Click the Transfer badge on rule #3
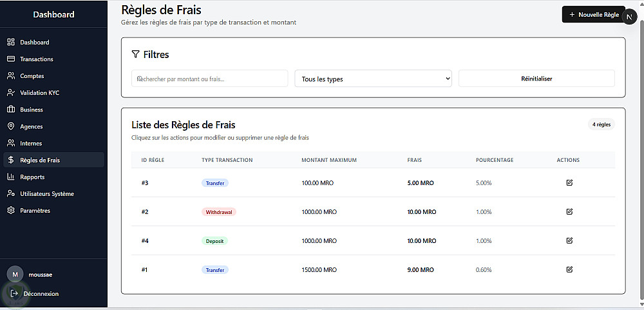 tap(215, 183)
